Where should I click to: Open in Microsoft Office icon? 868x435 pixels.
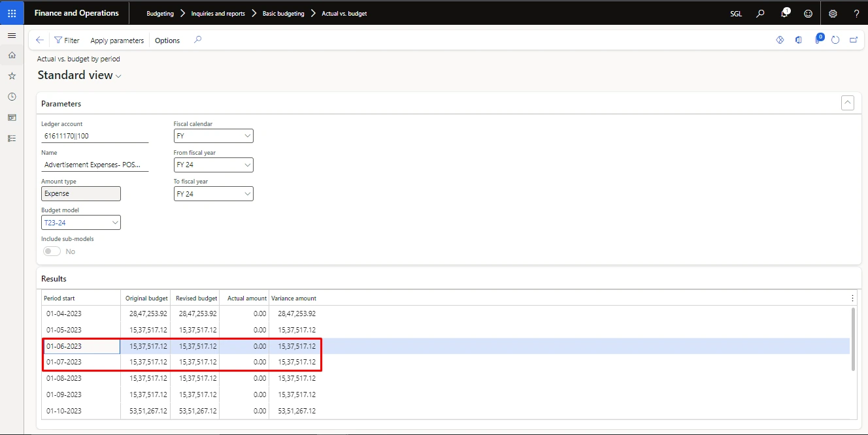click(x=798, y=40)
